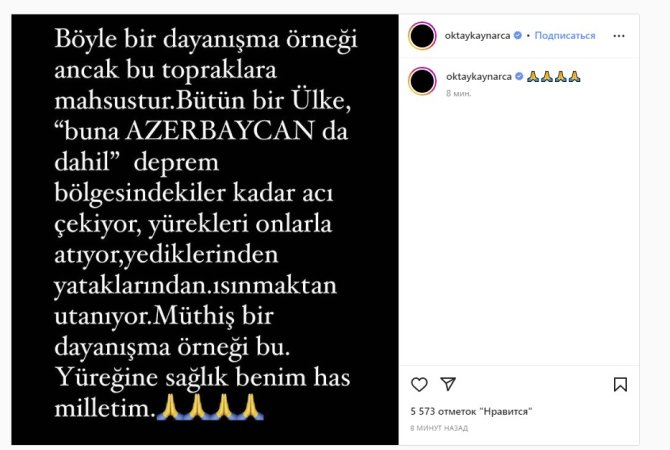Open the three-dot more options menu

coord(618,36)
